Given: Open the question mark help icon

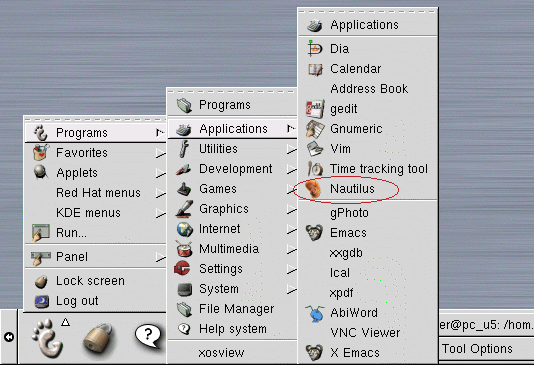Looking at the screenshot, I should [x=148, y=336].
